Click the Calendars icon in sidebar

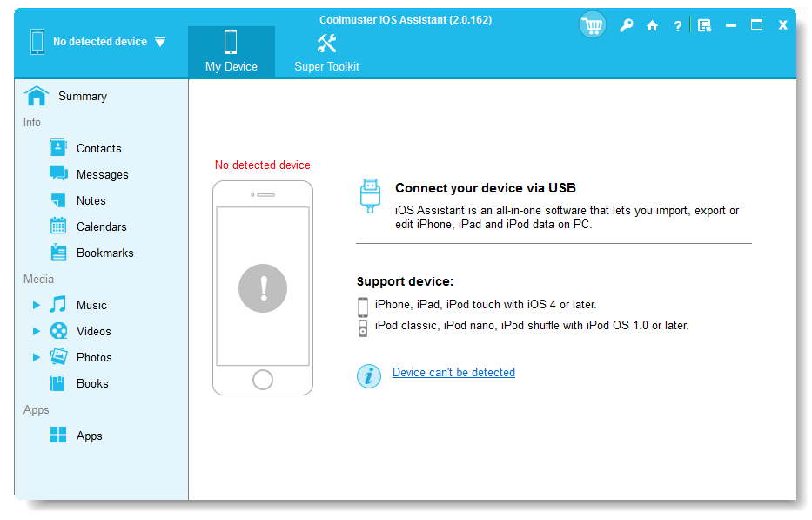(58, 226)
